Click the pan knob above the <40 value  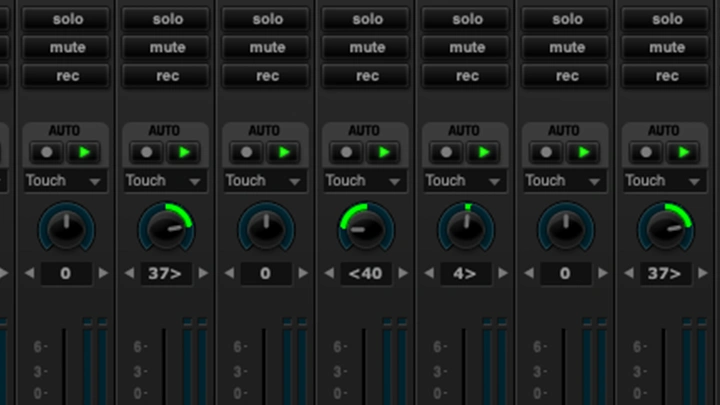[366, 228]
